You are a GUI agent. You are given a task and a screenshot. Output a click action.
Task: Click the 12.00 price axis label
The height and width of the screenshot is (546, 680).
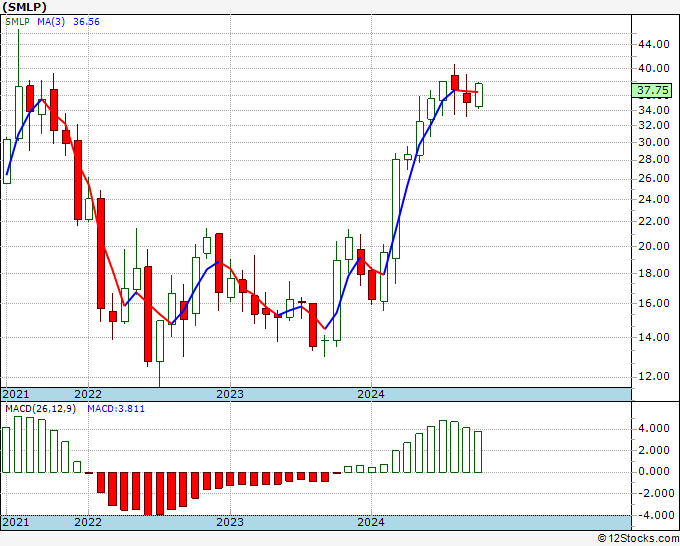[x=654, y=376]
